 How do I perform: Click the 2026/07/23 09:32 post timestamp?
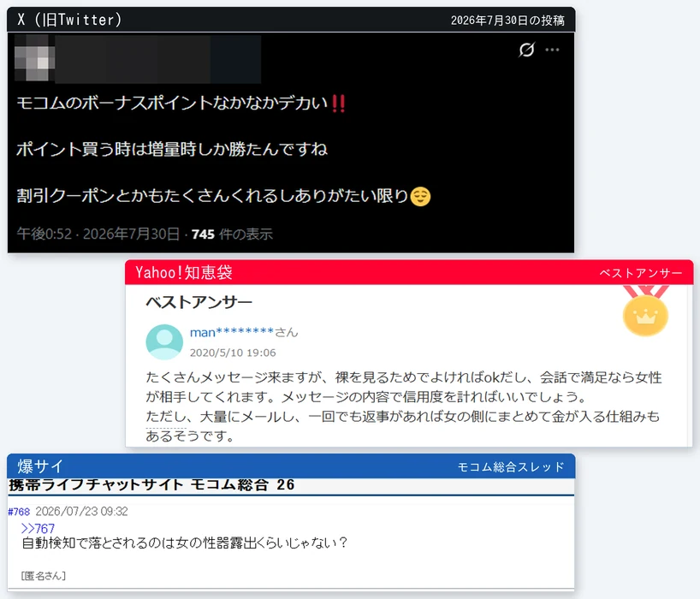[x=81, y=512]
